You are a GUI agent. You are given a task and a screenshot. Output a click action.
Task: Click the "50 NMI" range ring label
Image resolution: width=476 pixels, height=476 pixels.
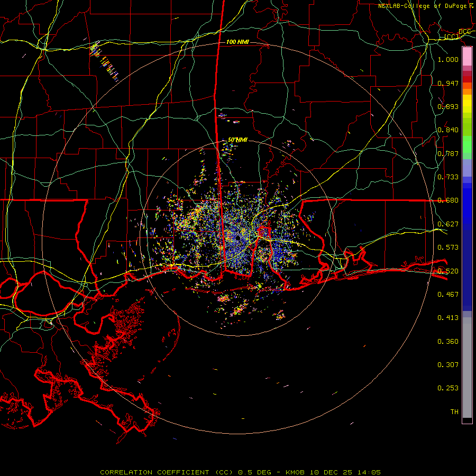pyautogui.click(x=237, y=140)
